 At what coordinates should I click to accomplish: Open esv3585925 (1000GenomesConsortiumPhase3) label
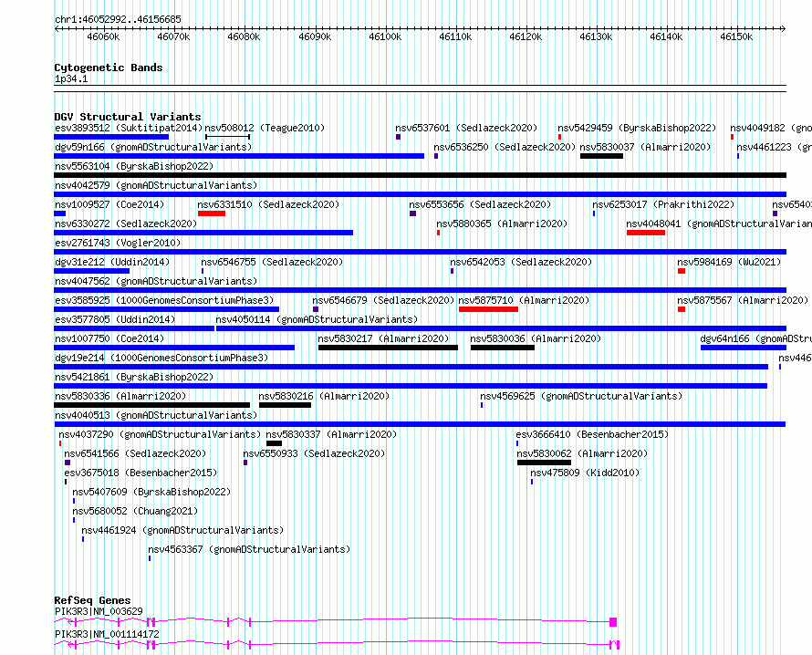[x=164, y=300]
